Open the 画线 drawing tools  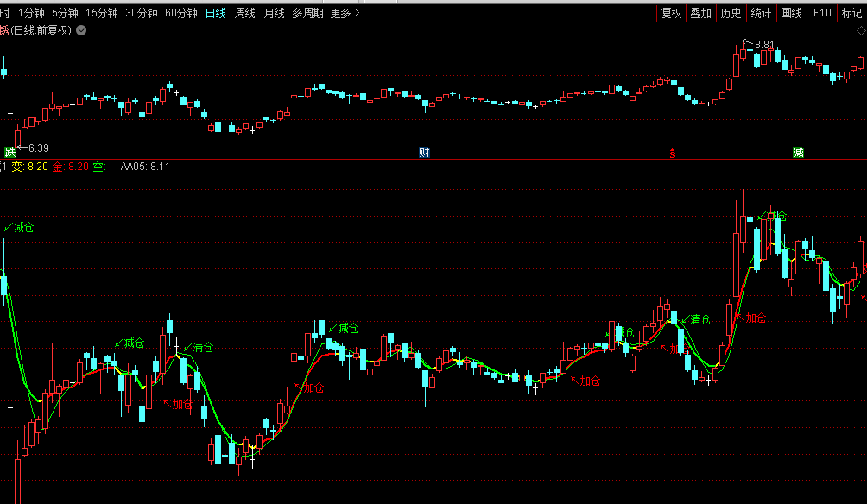point(791,13)
